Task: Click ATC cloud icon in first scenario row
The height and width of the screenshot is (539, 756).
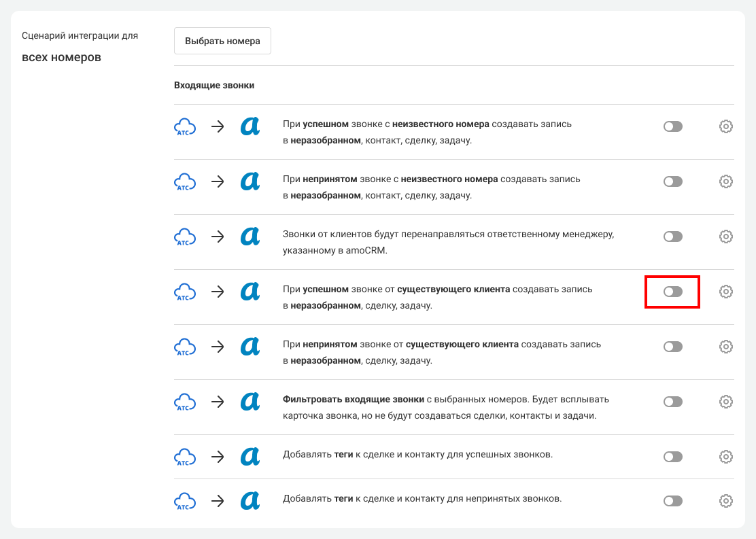Action: tap(185, 126)
